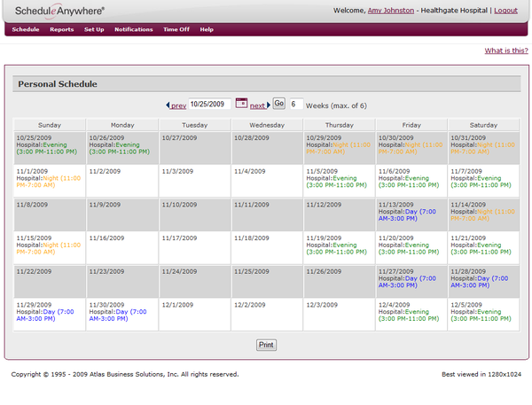The width and height of the screenshot is (532, 405).
Task: Click the number of weeks field
Action: pyautogui.click(x=295, y=104)
